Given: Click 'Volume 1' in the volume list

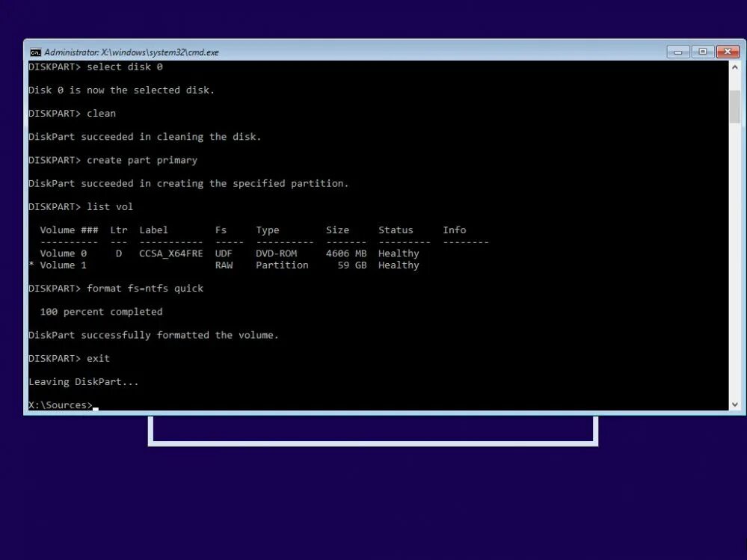Looking at the screenshot, I should [63, 265].
